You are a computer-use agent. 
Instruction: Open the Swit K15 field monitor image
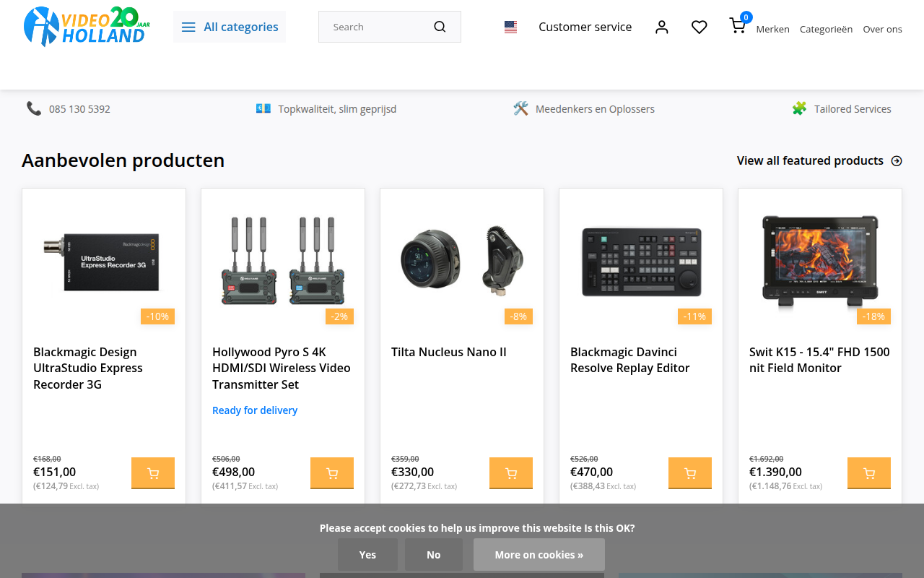[820, 262]
